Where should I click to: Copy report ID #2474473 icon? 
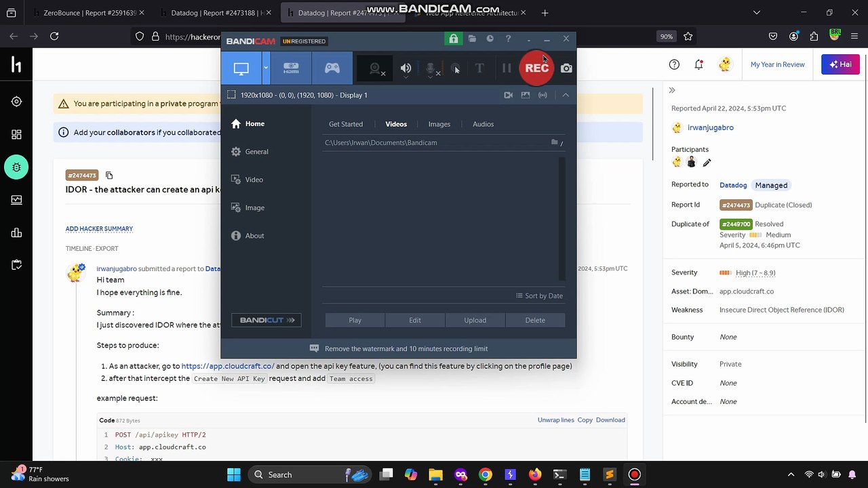[x=109, y=176]
